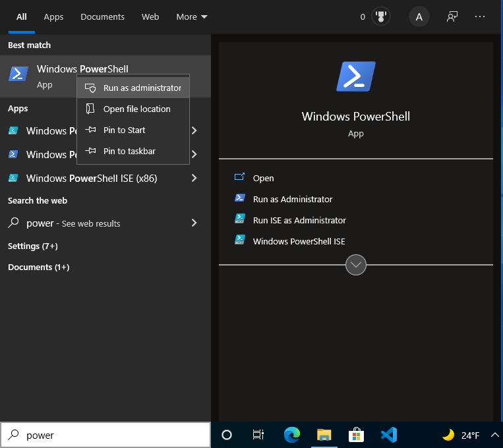Click the PowerShell icon of second Apps result
Viewport: 503px width, 448px height.
pos(13,154)
